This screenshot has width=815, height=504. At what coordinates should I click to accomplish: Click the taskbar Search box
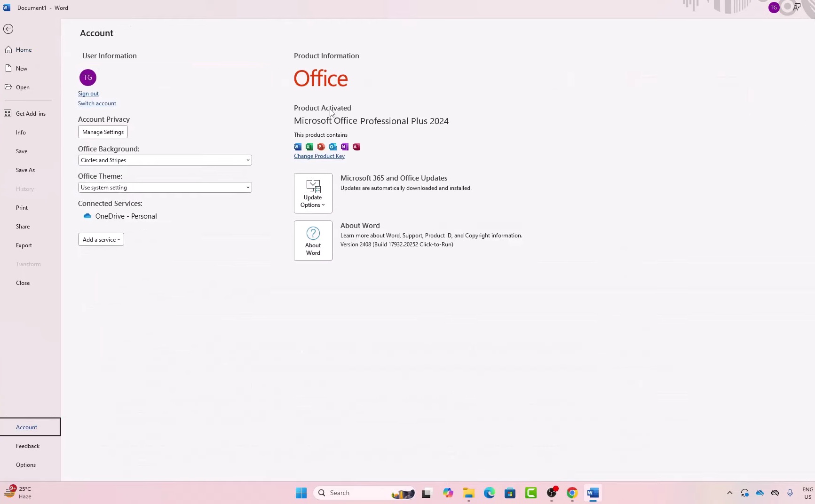(x=364, y=493)
